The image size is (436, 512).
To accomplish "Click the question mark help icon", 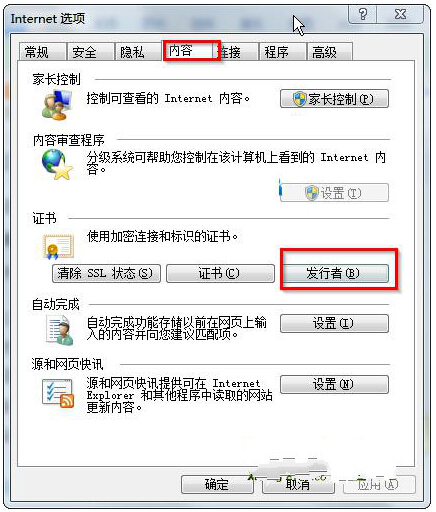I will pos(363,14).
